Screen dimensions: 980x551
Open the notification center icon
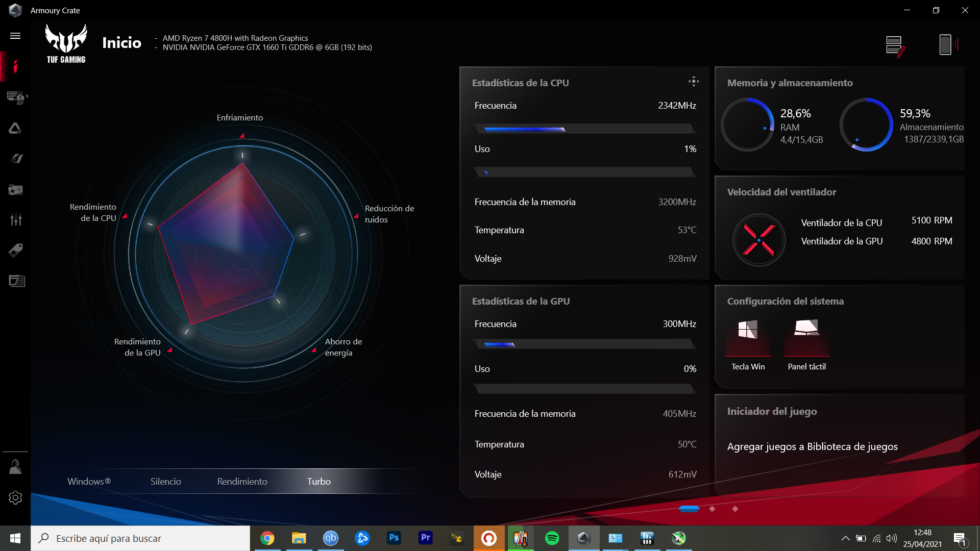tap(960, 538)
